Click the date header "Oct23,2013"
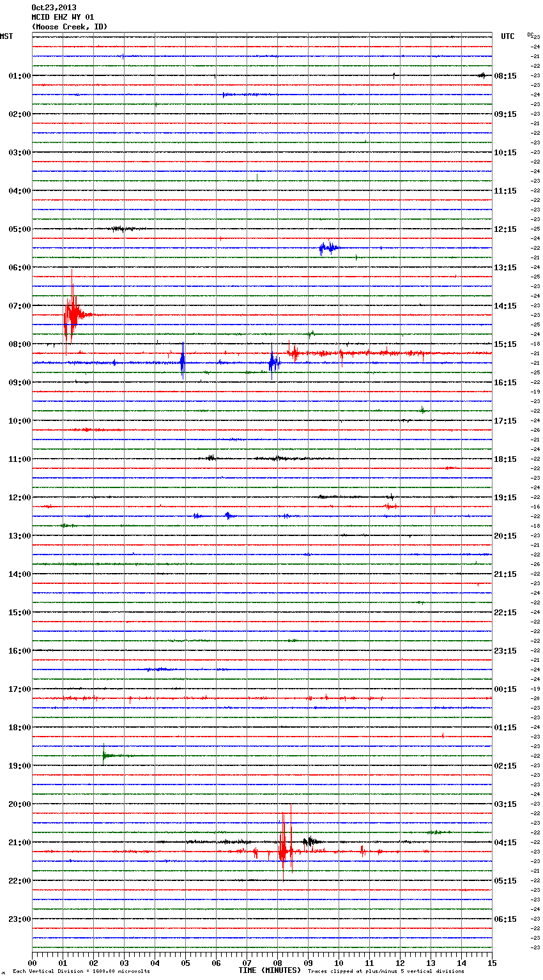 [x=54, y=8]
